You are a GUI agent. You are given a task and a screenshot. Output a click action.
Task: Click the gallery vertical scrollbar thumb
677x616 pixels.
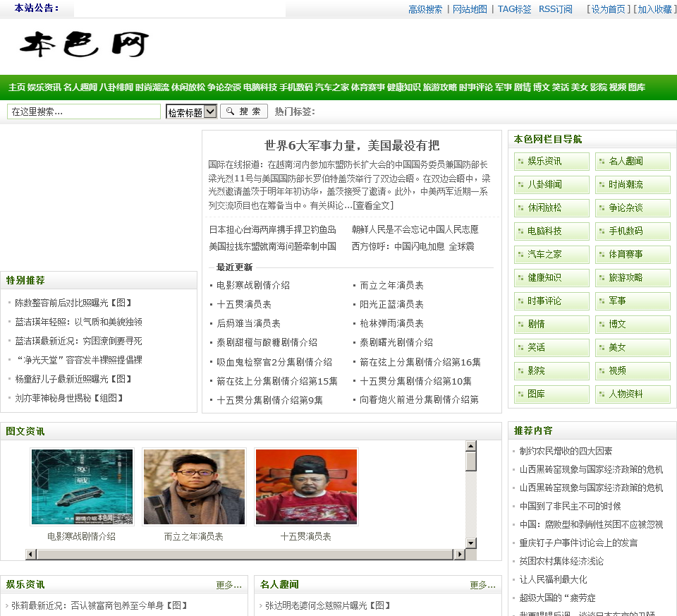point(471,461)
